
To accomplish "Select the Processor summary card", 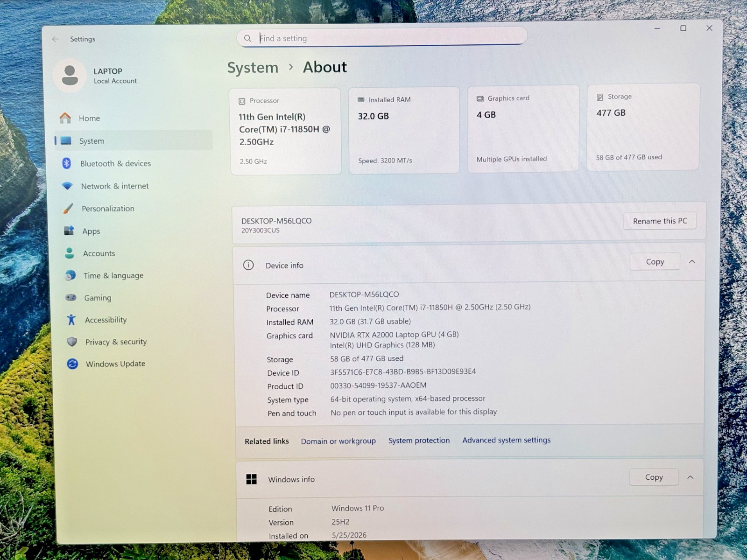I will pos(286,131).
